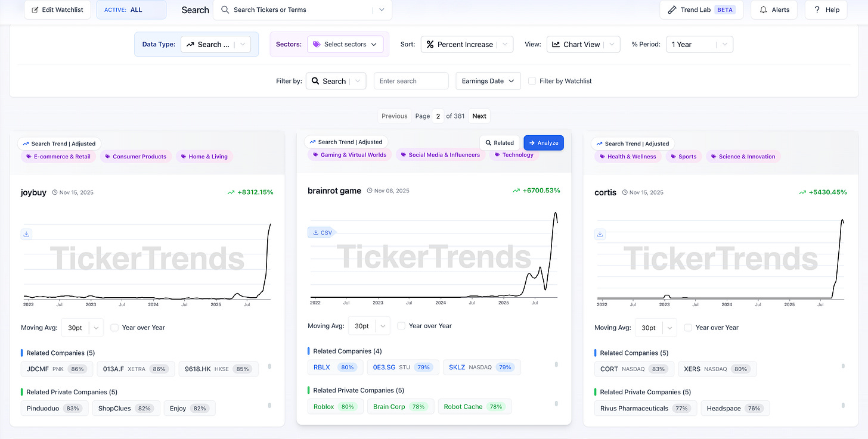Viewport: 868px width, 439px height.
Task: Download the joybuy chart data icon
Action: pos(26,234)
